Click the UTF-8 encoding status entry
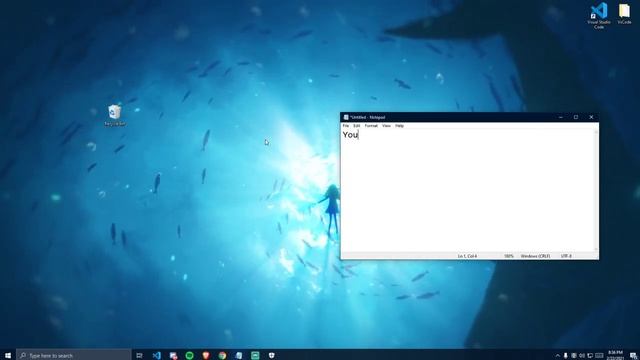 point(566,256)
